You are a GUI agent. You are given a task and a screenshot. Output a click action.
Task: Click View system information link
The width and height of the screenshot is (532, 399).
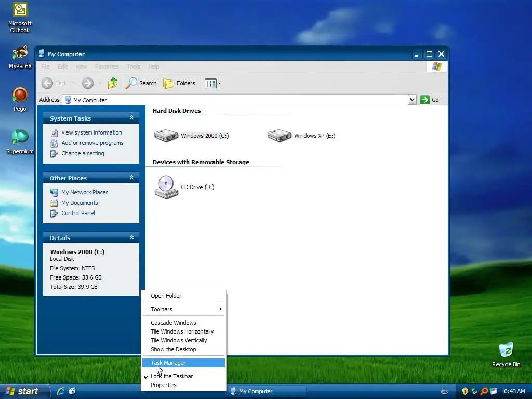coord(91,132)
